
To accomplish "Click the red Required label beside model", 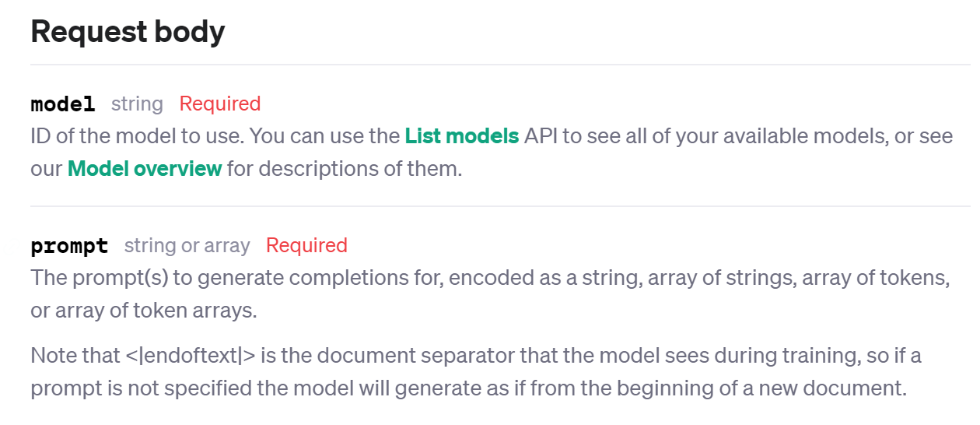I will (220, 104).
